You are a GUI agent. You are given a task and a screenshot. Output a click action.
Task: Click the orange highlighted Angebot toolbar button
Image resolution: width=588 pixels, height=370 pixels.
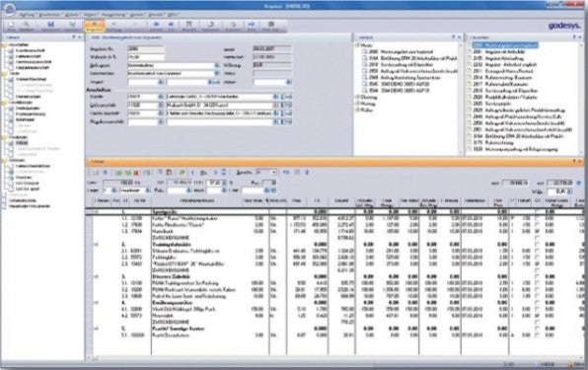[x=94, y=26]
